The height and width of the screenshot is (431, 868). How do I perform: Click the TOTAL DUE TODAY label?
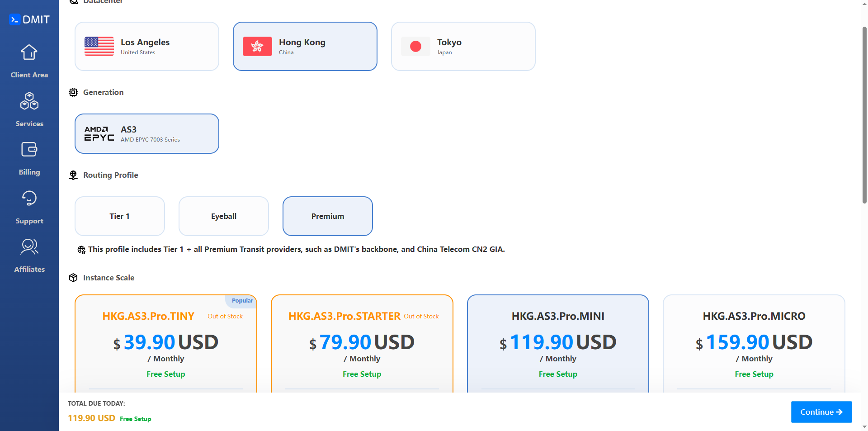(x=96, y=403)
